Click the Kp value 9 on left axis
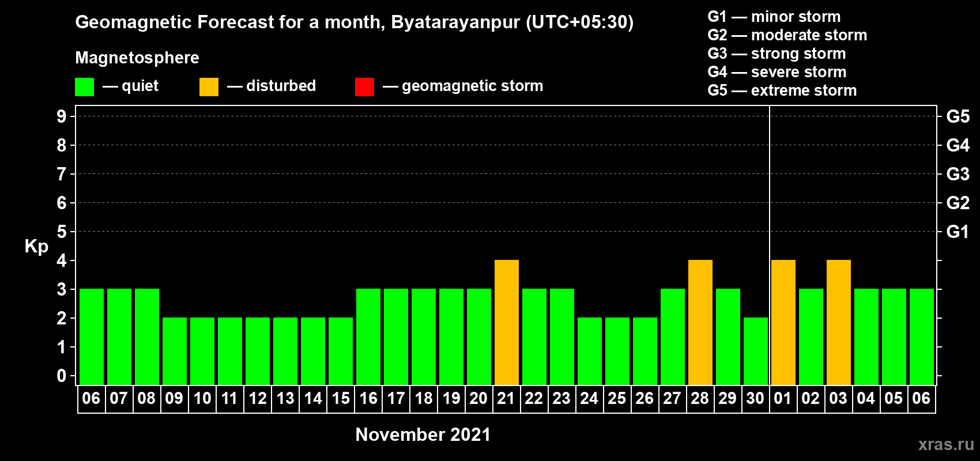The image size is (980, 461). click(x=62, y=116)
